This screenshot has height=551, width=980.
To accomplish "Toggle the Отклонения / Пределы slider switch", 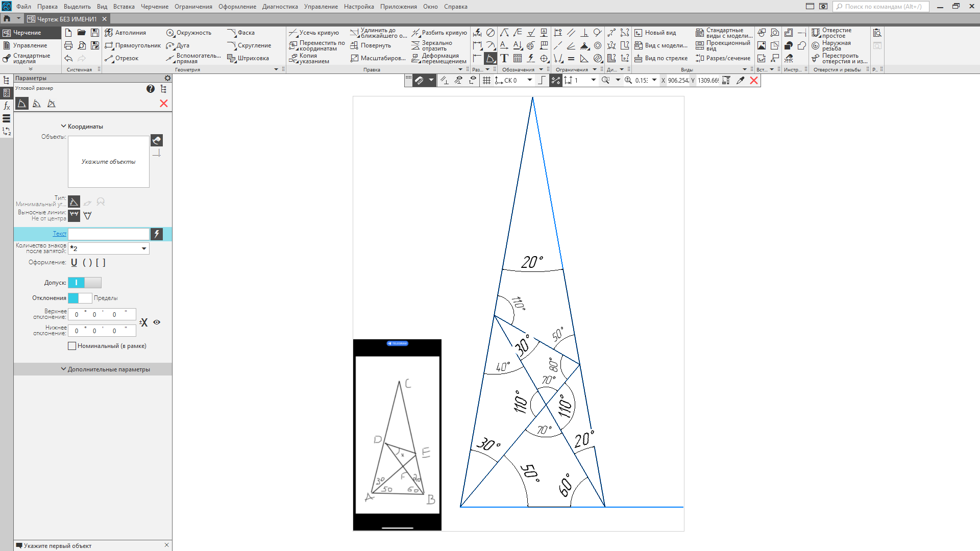I will [x=80, y=298].
